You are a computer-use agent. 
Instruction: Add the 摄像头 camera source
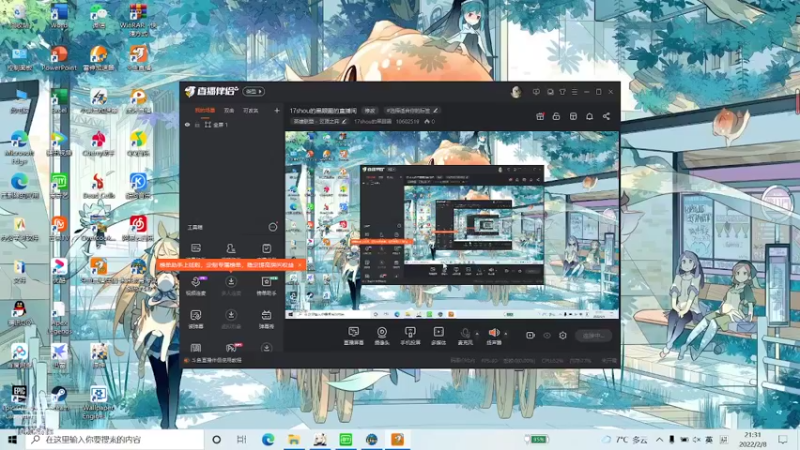point(382,332)
